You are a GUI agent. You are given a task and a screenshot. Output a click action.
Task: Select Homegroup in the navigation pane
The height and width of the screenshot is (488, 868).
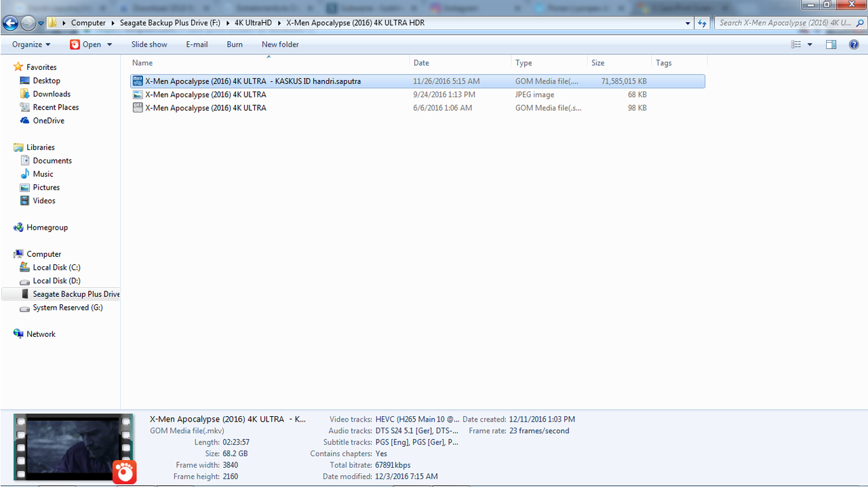(x=47, y=228)
